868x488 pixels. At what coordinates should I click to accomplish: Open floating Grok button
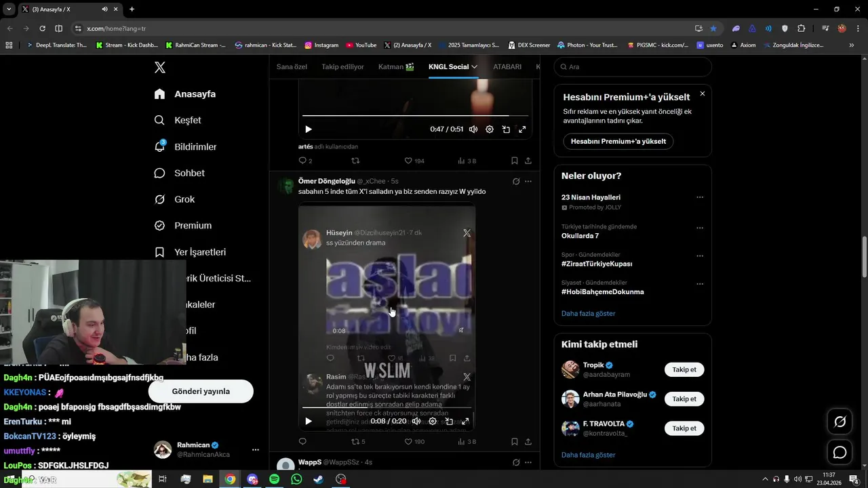click(840, 422)
